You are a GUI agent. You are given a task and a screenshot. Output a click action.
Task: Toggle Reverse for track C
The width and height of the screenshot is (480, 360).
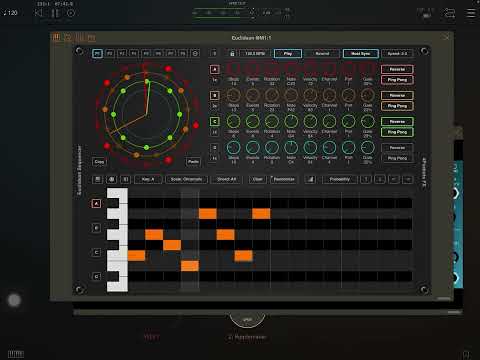397,122
